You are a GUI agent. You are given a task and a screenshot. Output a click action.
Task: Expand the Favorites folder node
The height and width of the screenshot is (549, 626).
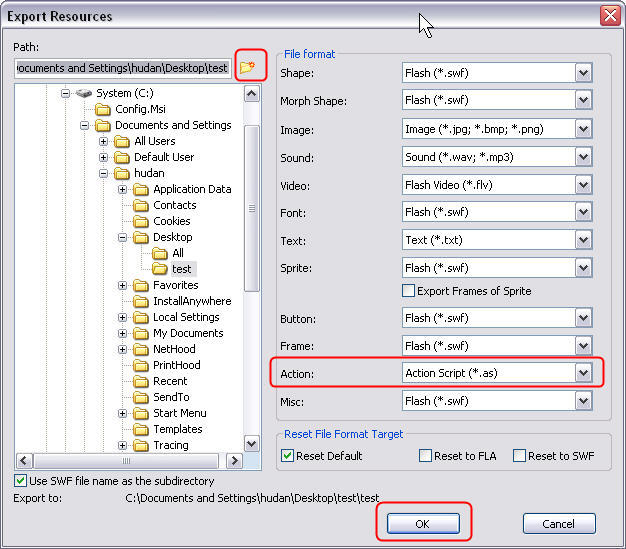(x=123, y=285)
